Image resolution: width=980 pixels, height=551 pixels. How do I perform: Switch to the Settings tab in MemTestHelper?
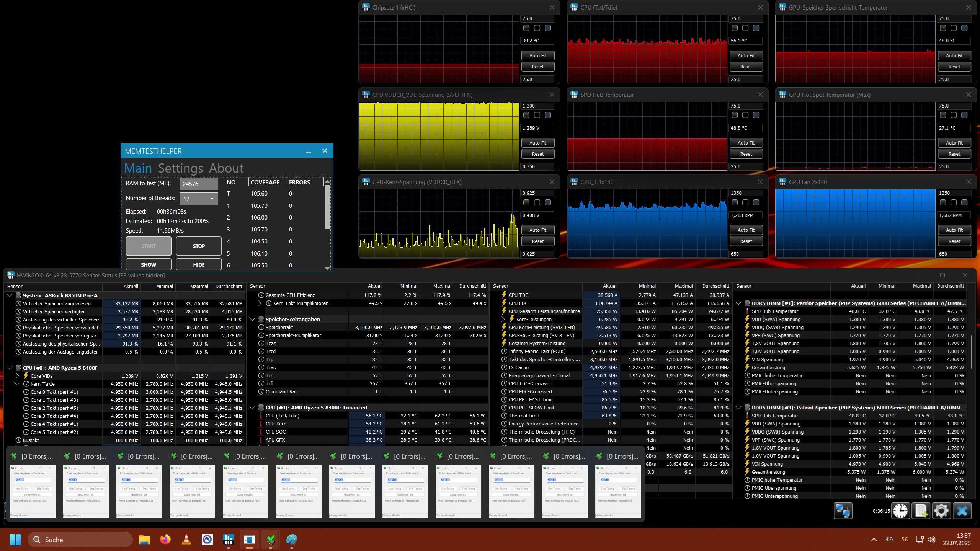180,168
